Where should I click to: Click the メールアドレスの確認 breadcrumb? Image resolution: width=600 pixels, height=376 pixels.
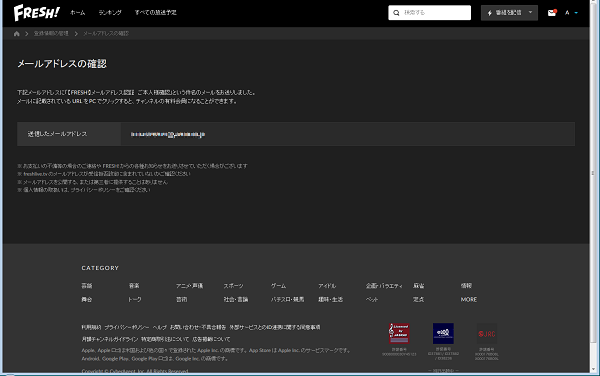tap(106, 34)
